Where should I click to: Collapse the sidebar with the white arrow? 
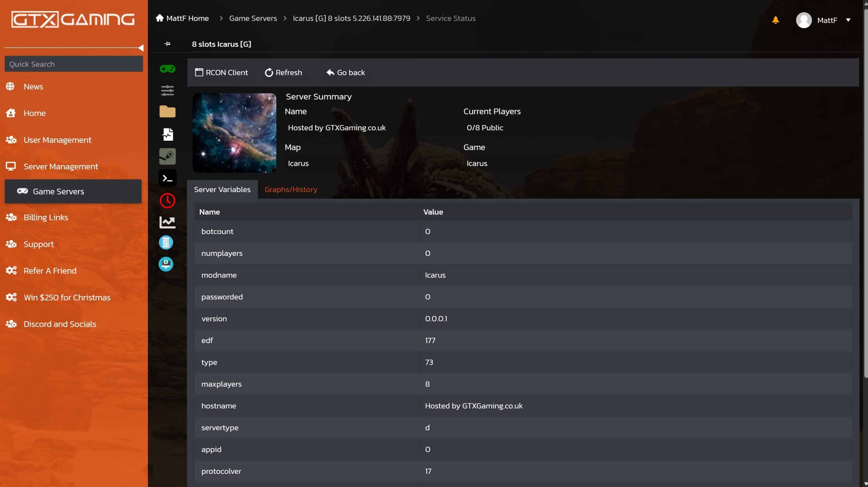point(141,48)
